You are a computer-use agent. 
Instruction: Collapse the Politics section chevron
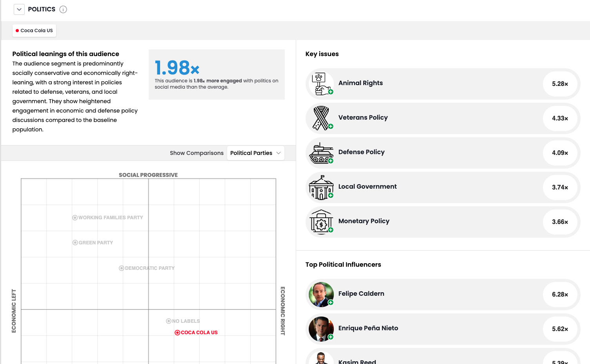coord(19,9)
